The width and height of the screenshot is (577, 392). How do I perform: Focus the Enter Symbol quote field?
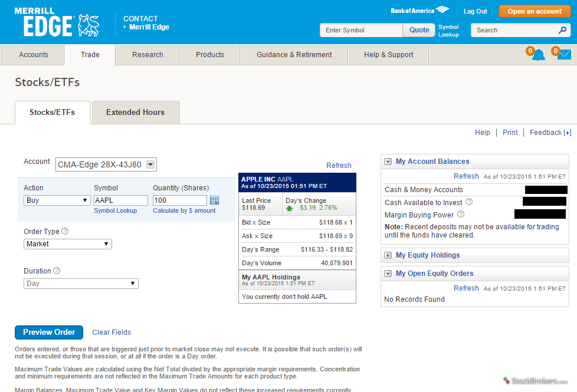(x=361, y=30)
